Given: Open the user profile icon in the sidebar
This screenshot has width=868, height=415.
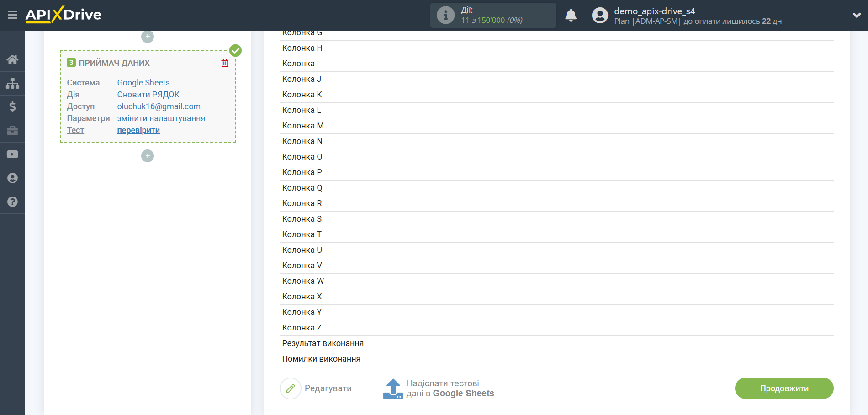Looking at the screenshot, I should [12, 178].
